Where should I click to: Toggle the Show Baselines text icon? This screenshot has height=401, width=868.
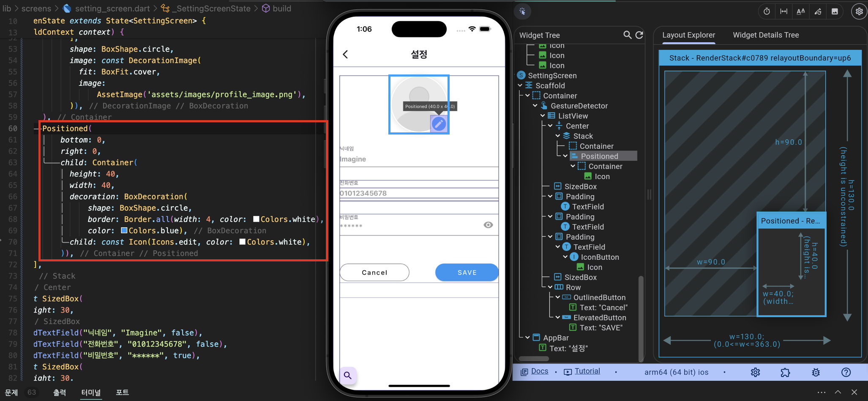[800, 11]
